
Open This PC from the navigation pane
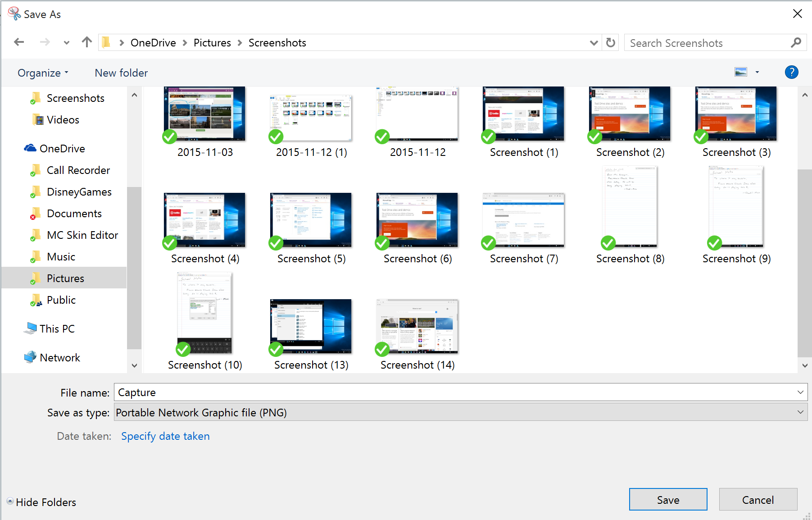pos(58,328)
